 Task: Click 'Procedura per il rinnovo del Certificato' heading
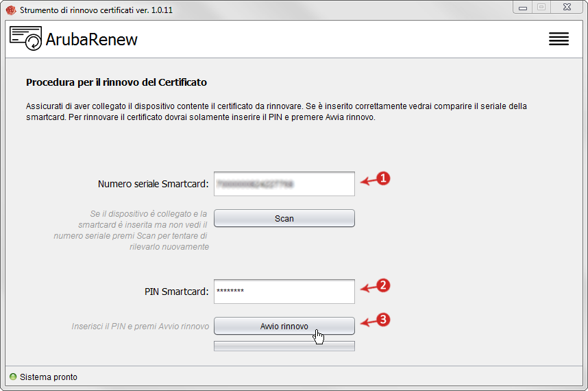pos(117,82)
